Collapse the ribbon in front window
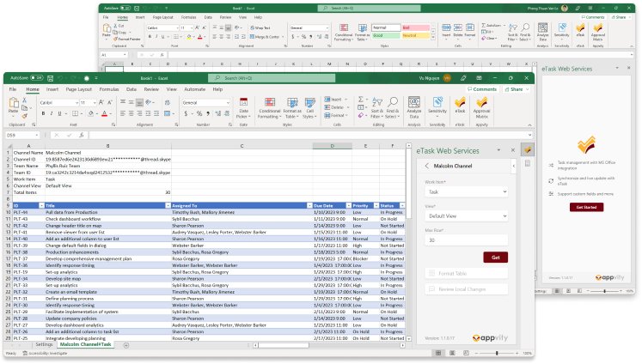The height and width of the screenshot is (364, 642). (x=529, y=125)
